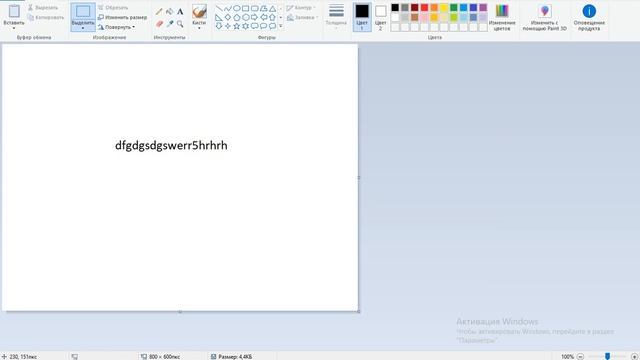The height and width of the screenshot is (360, 640).
Task: Select the Color picker eyedropper tool
Action: pyautogui.click(x=169, y=24)
